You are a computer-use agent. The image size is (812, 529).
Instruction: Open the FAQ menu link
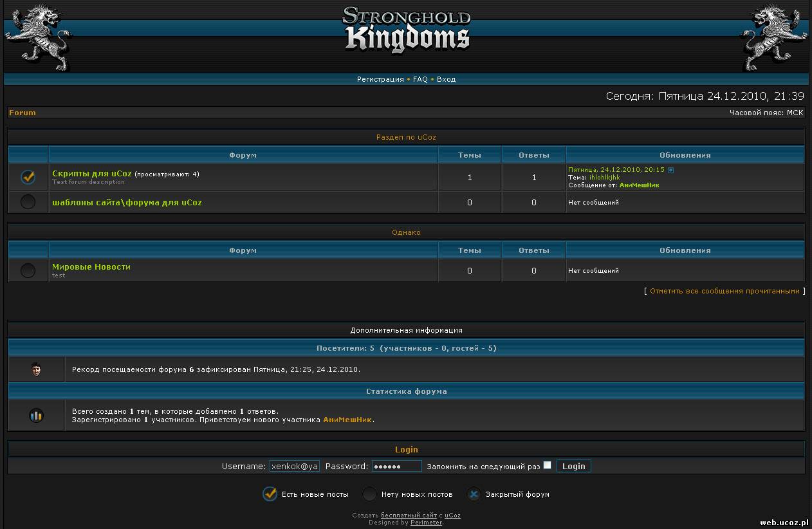[420, 79]
